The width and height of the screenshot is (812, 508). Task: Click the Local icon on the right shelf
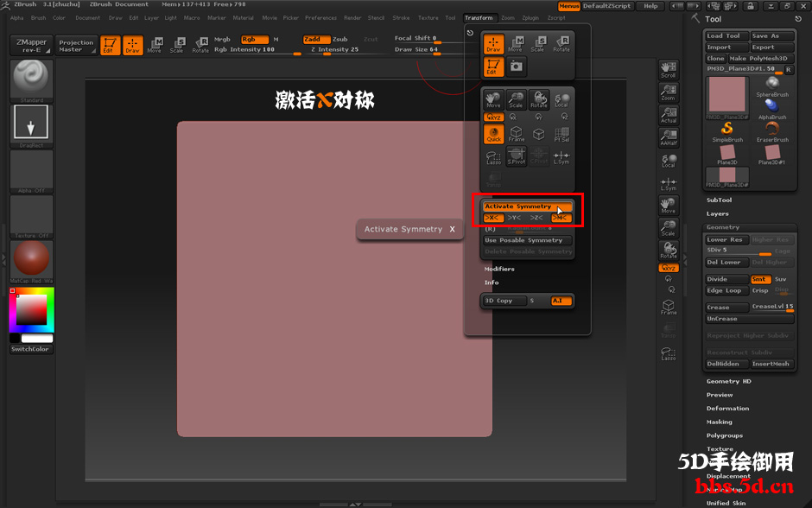click(669, 161)
